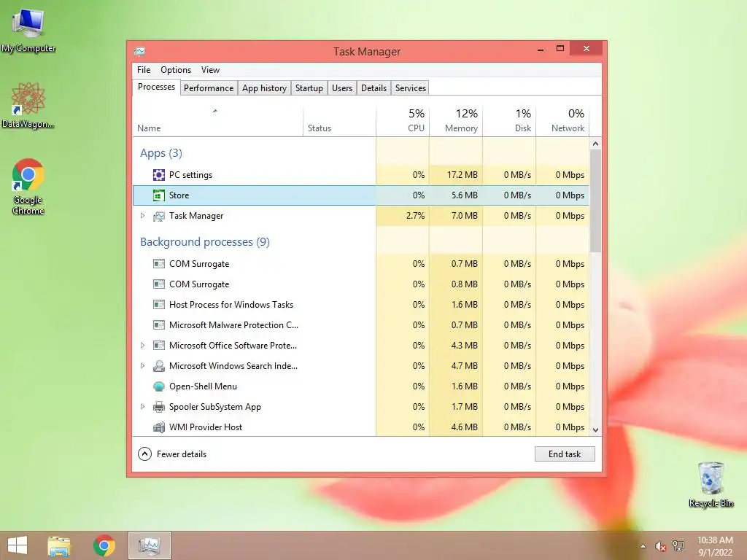
Task: Click the second COM Surrogate icon at 0.8 MB
Action: pyautogui.click(x=158, y=284)
